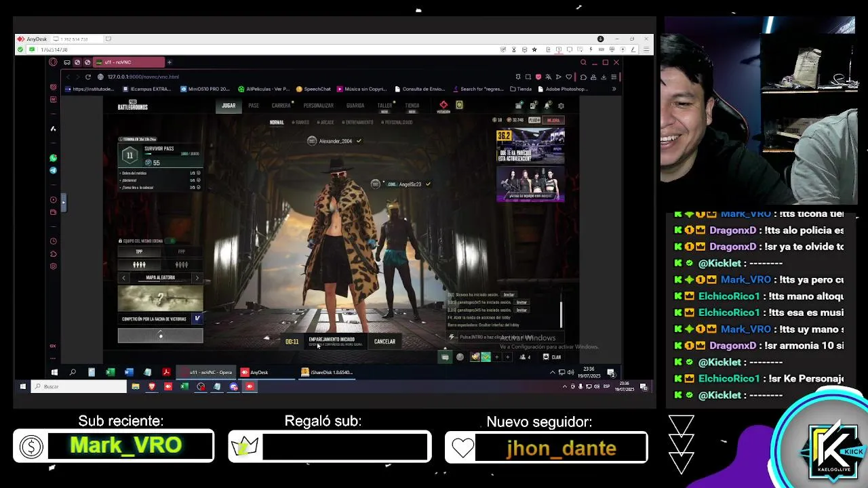Open the GUARIDA tab
Image resolution: width=868 pixels, height=488 pixels.
tap(355, 106)
